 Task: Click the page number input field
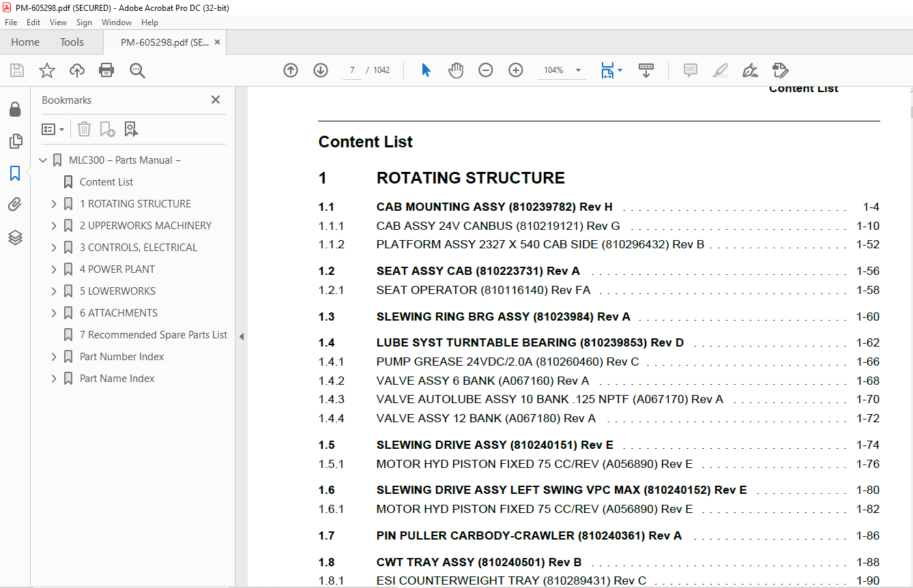(351, 70)
